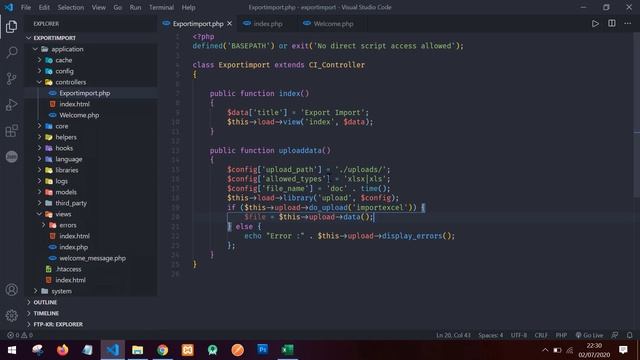Open the Selection menu
Screen dimensions: 640x360
click(x=71, y=7)
